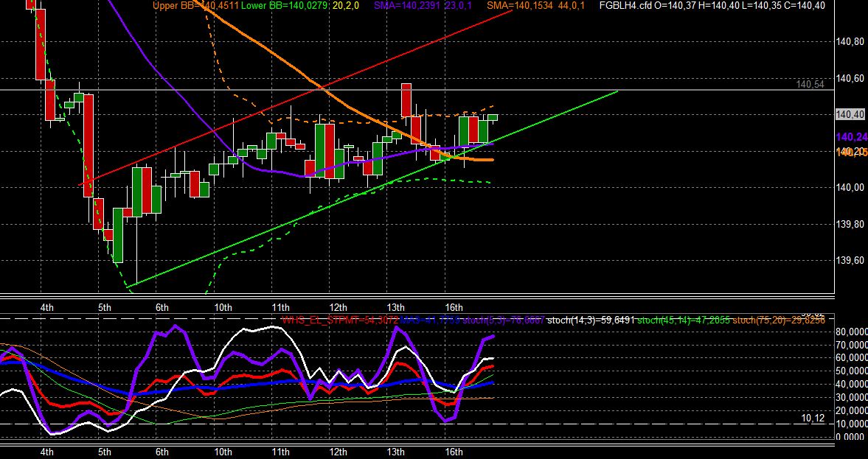
Task: Click the 139,60 price axis label
Action: pyautogui.click(x=850, y=260)
